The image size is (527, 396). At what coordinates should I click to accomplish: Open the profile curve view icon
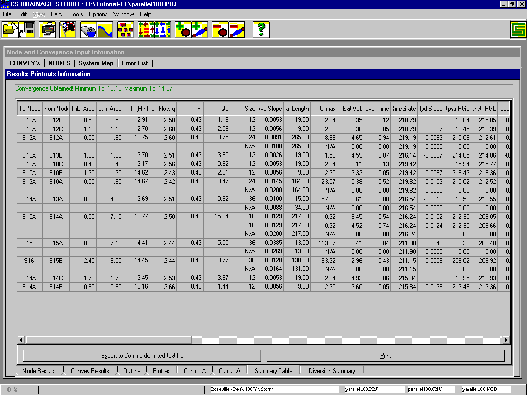[x=105, y=30]
